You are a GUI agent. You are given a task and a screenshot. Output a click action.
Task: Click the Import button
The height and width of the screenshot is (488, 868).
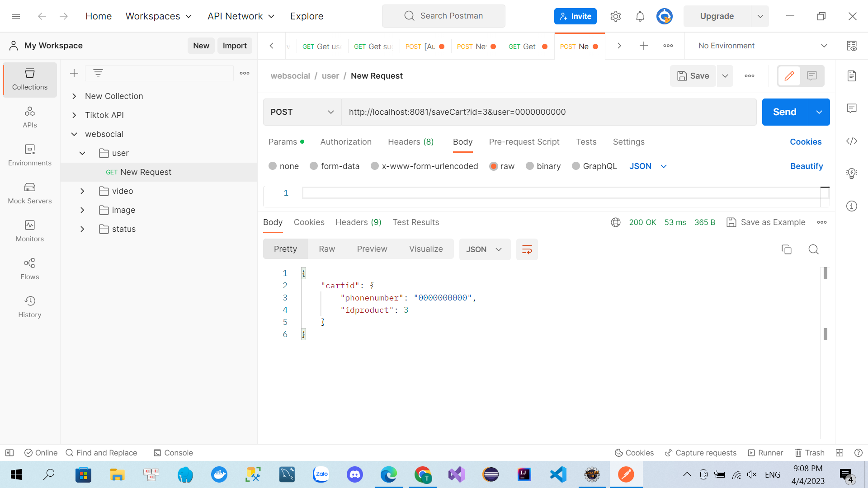pyautogui.click(x=234, y=46)
